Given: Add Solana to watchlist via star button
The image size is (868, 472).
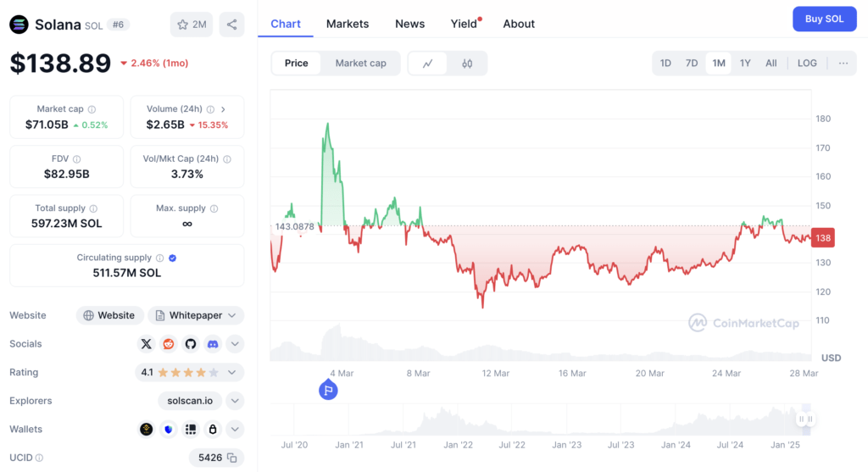Looking at the screenshot, I should (192, 25).
